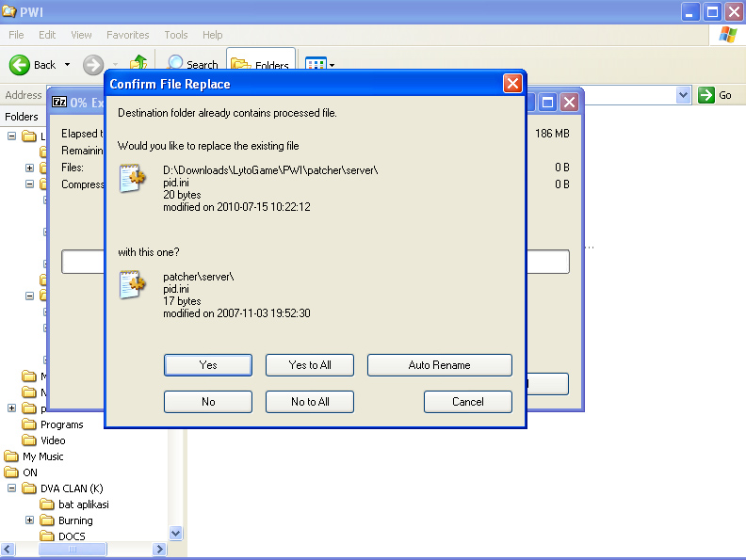
Task: Click PWI folder icon in title bar
Action: [9, 11]
